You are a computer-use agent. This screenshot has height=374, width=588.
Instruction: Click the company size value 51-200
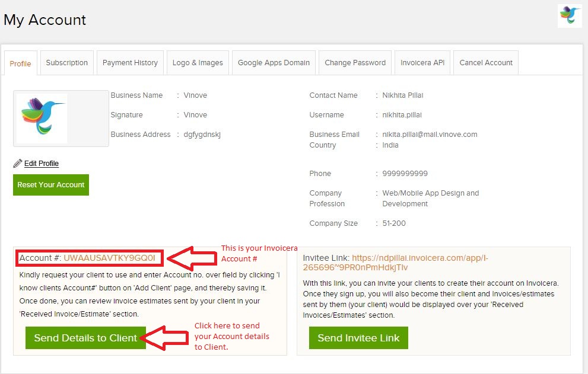[394, 223]
